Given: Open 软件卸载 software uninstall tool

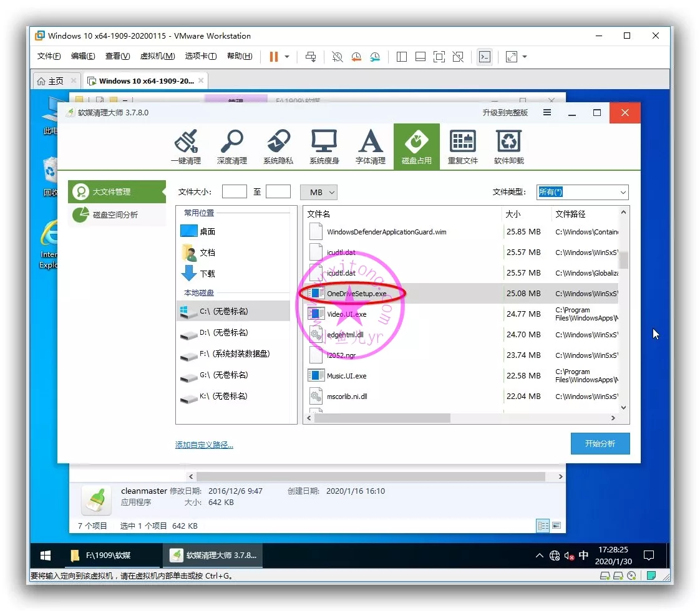Looking at the screenshot, I should pyautogui.click(x=508, y=147).
